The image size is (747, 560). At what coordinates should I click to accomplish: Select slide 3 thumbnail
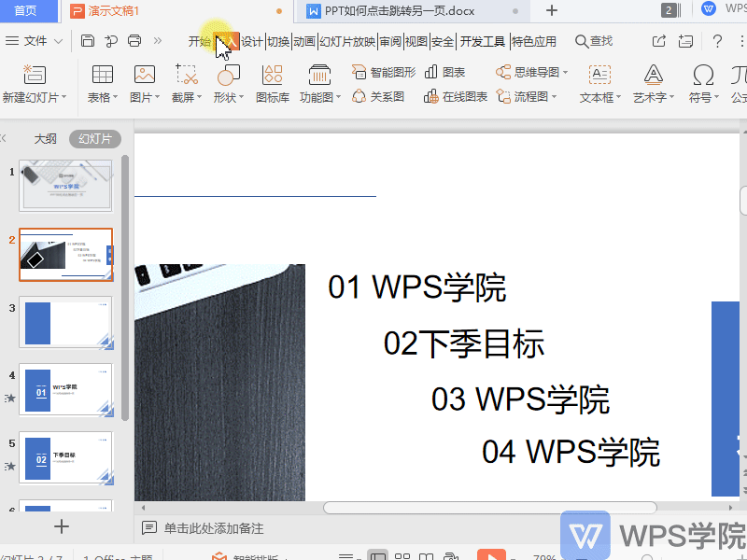[x=65, y=322]
